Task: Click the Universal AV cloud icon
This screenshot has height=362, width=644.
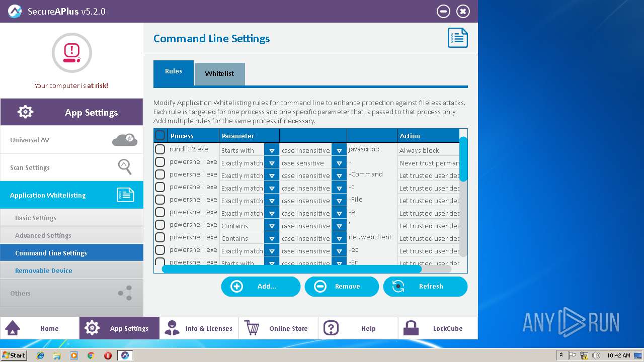Action: (x=124, y=140)
